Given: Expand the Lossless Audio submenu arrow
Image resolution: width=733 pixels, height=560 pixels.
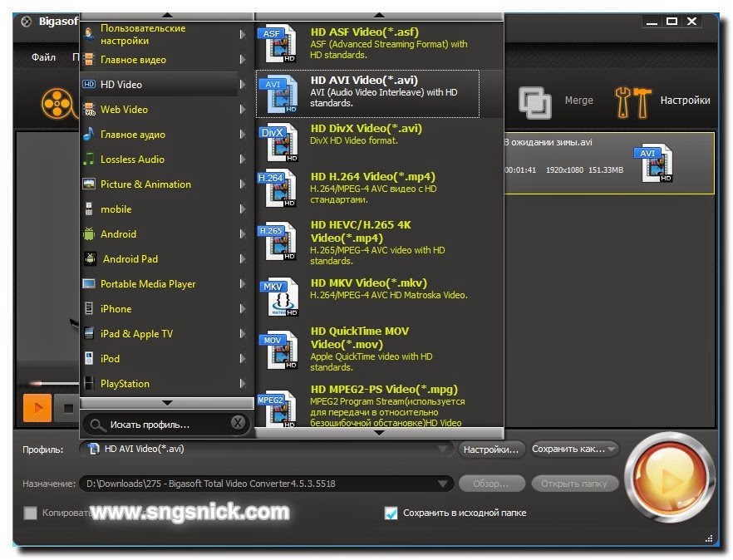Looking at the screenshot, I should click(x=243, y=159).
